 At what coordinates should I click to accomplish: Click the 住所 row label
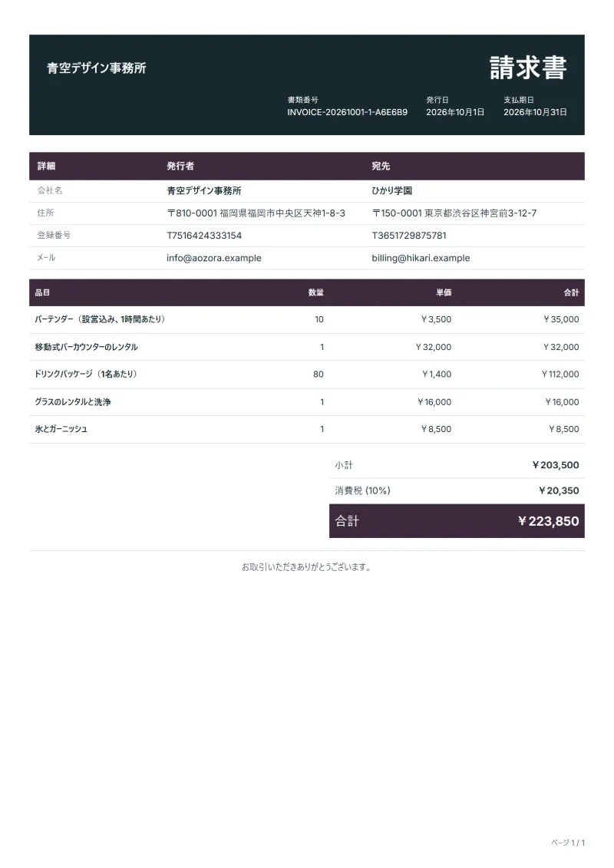[45, 213]
